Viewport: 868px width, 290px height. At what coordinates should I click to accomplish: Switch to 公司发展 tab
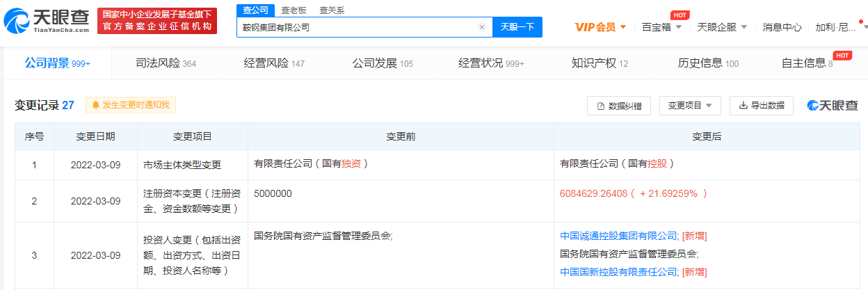tap(383, 63)
